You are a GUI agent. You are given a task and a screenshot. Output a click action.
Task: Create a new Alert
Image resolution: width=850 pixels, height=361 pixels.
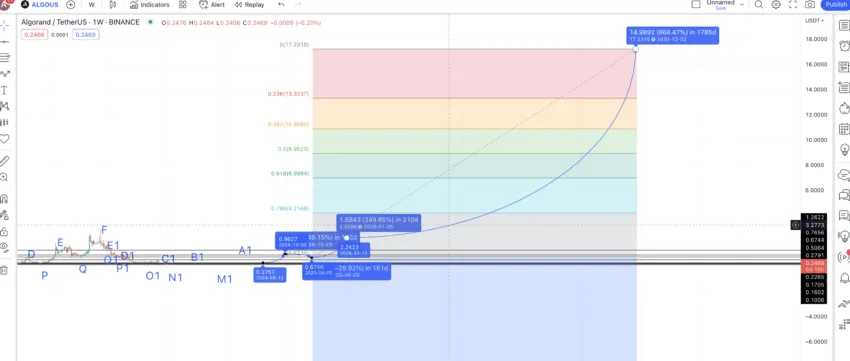pos(212,4)
